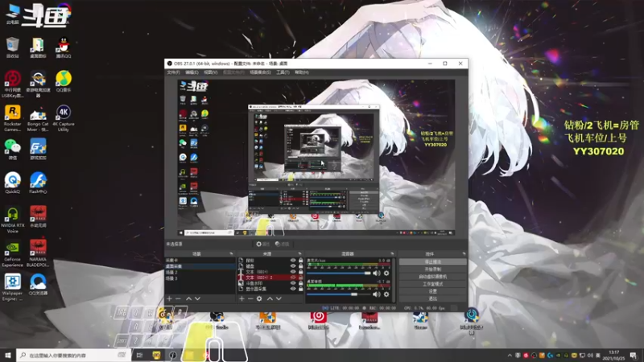Toggle lock on 鼠标 source
644x362 pixels.
point(300,260)
